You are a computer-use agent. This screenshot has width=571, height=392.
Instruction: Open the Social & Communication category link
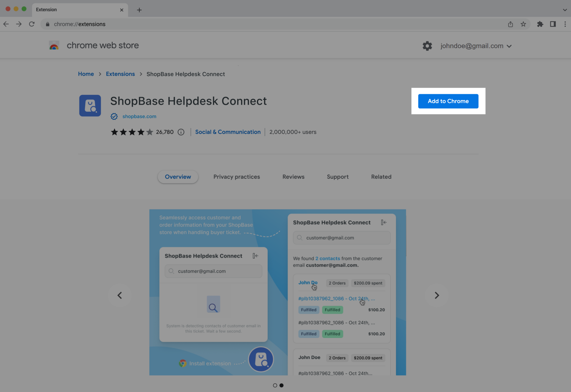click(228, 132)
